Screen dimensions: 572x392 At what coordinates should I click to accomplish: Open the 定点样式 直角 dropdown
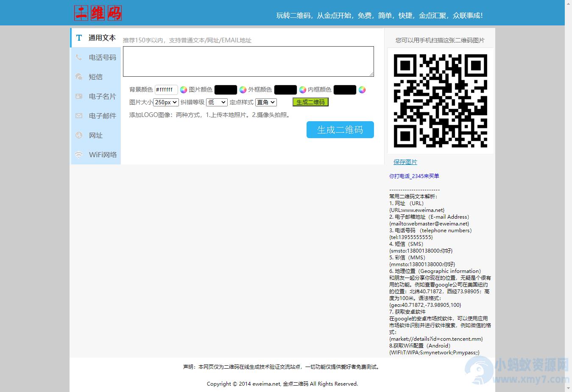click(x=266, y=102)
